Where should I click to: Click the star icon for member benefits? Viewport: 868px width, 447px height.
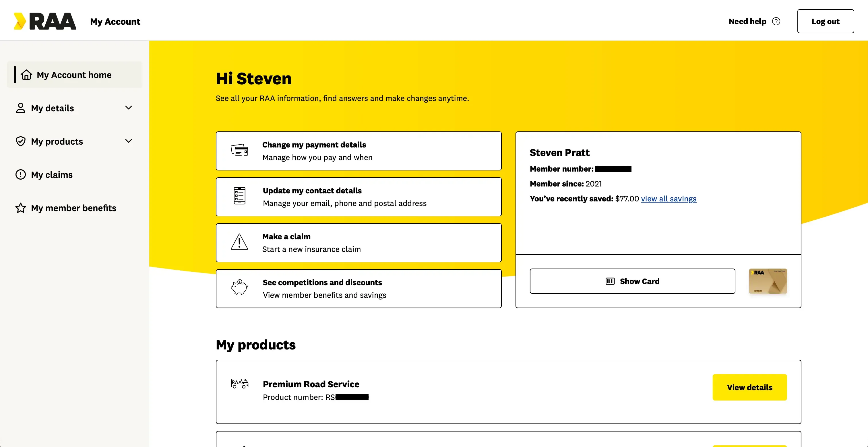point(21,208)
